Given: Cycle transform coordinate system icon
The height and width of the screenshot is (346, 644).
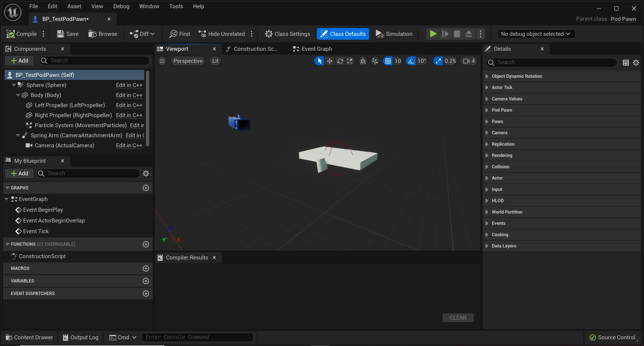Looking at the screenshot, I should pos(363,61).
